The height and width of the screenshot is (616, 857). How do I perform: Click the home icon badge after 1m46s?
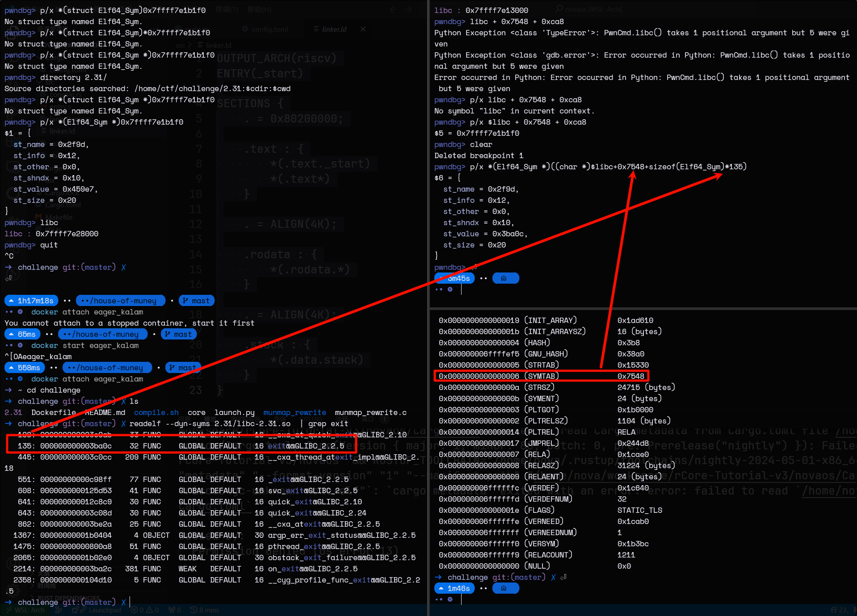[505, 588]
